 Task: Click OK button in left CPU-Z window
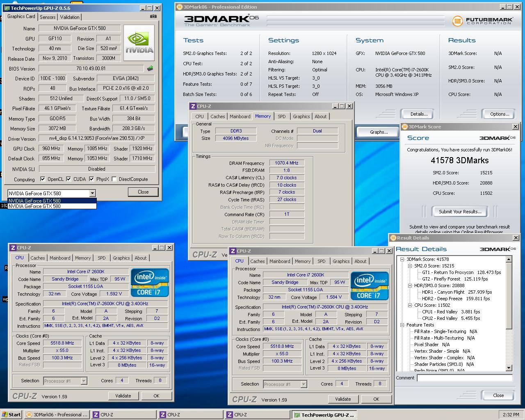coord(156,396)
